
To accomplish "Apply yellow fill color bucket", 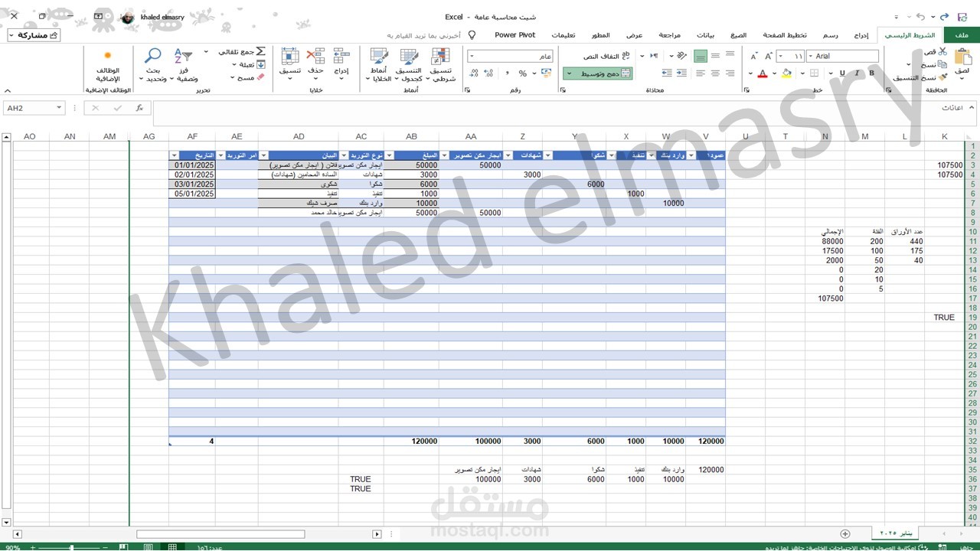I will tap(787, 73).
